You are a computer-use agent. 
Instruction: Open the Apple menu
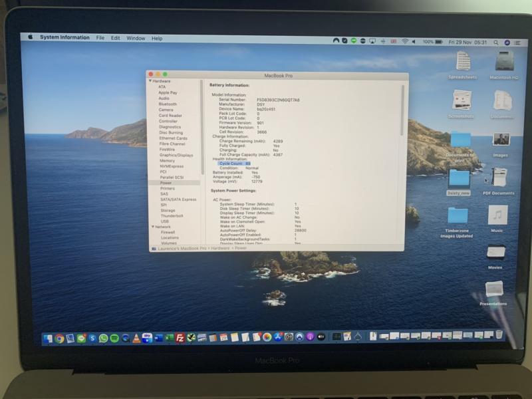click(30, 37)
